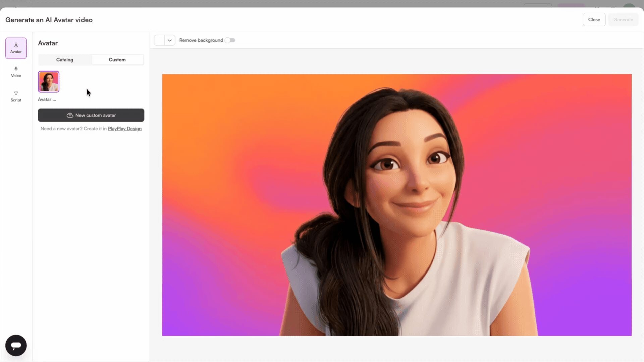This screenshot has width=644, height=362.
Task: Close the AI Avatar video dialog
Action: [594, 20]
